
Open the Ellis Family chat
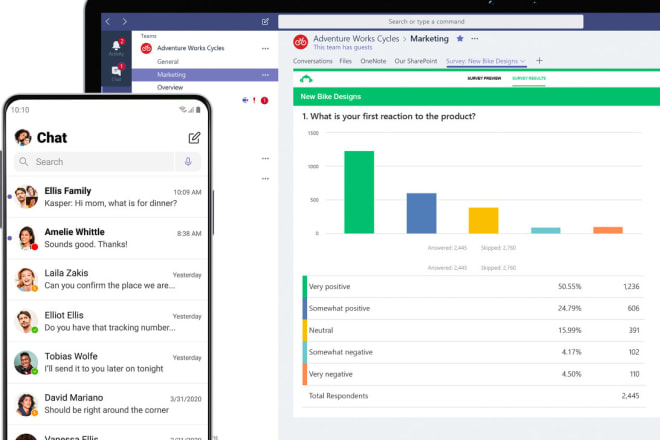point(108,197)
